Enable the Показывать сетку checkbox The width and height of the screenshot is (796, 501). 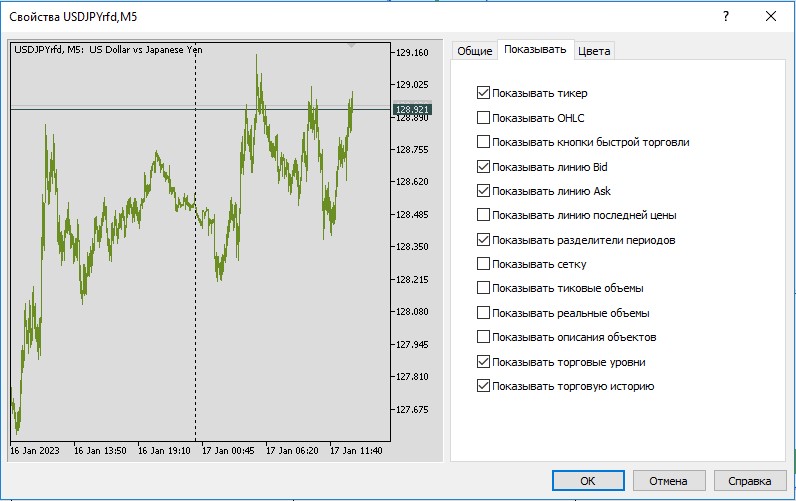tap(483, 263)
